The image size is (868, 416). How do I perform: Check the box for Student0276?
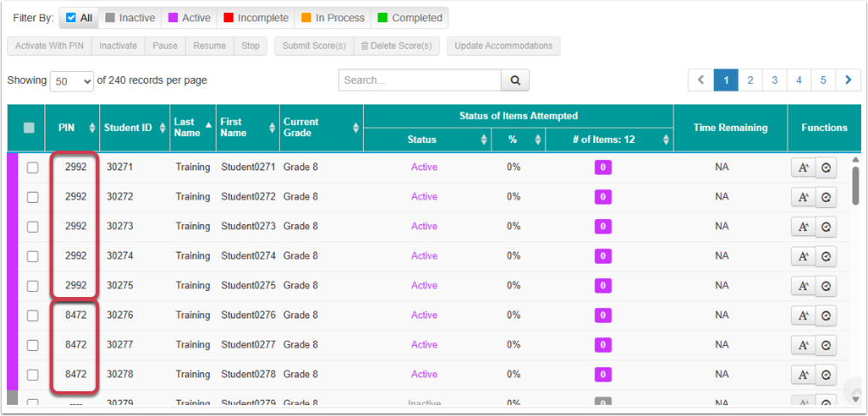click(x=33, y=315)
